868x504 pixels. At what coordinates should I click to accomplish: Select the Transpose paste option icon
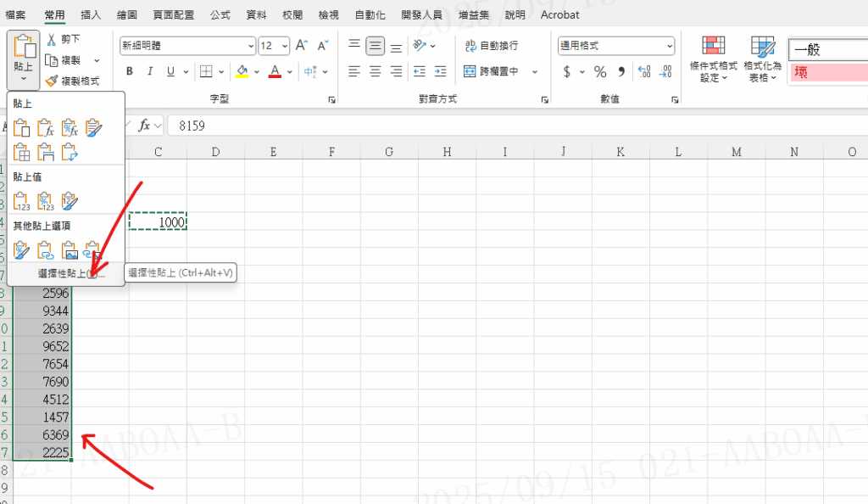[x=70, y=153]
